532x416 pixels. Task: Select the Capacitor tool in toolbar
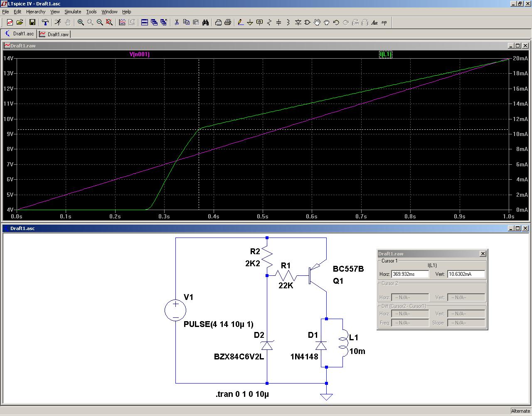(279, 22)
